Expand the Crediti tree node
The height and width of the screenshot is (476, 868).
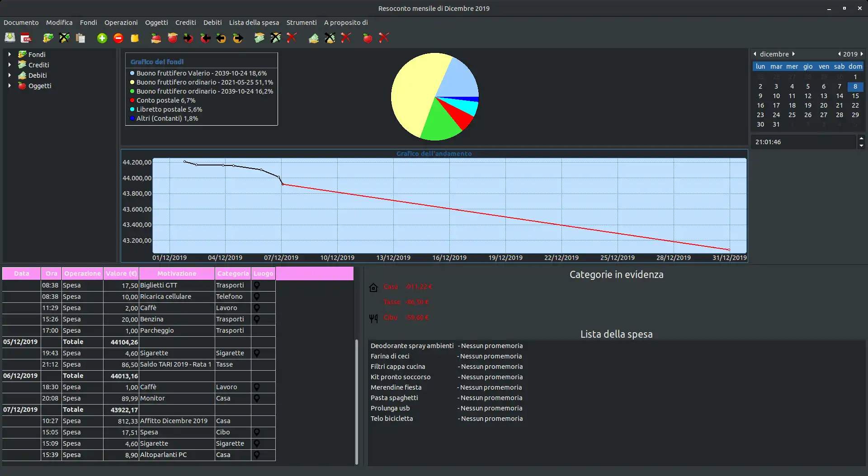(9, 65)
